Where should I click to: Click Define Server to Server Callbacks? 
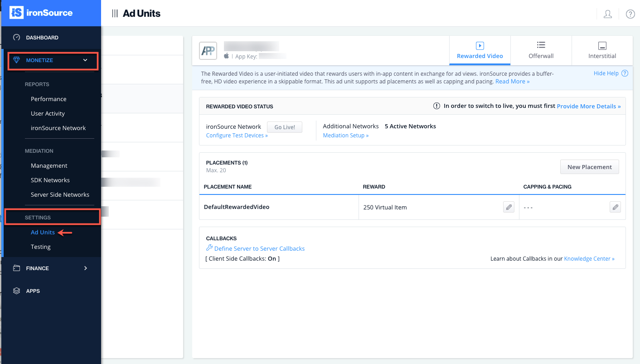click(x=259, y=248)
